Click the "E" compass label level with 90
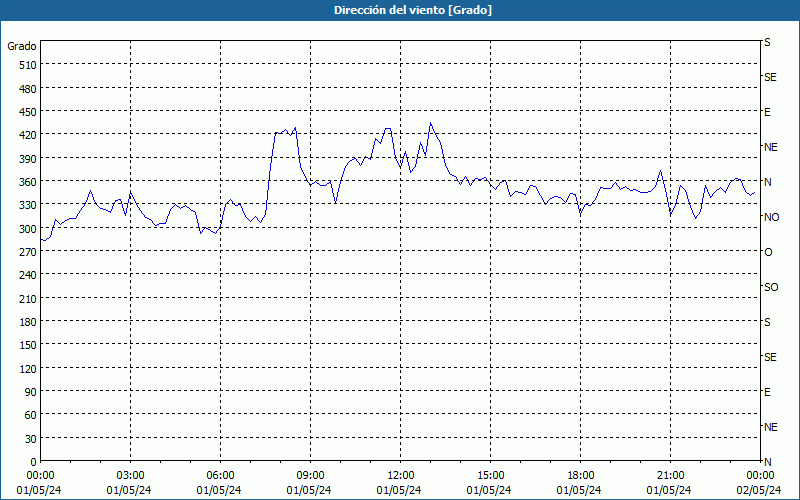This screenshot has height=500, width=800. click(767, 392)
